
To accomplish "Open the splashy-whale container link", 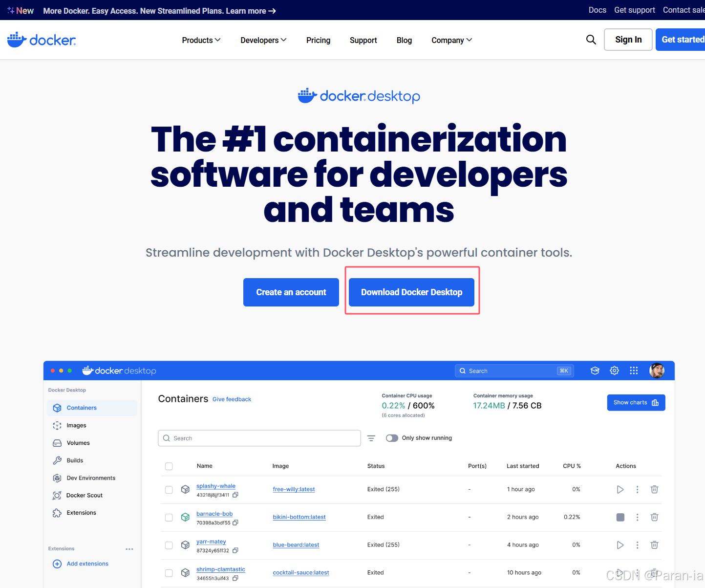I will click(x=216, y=486).
